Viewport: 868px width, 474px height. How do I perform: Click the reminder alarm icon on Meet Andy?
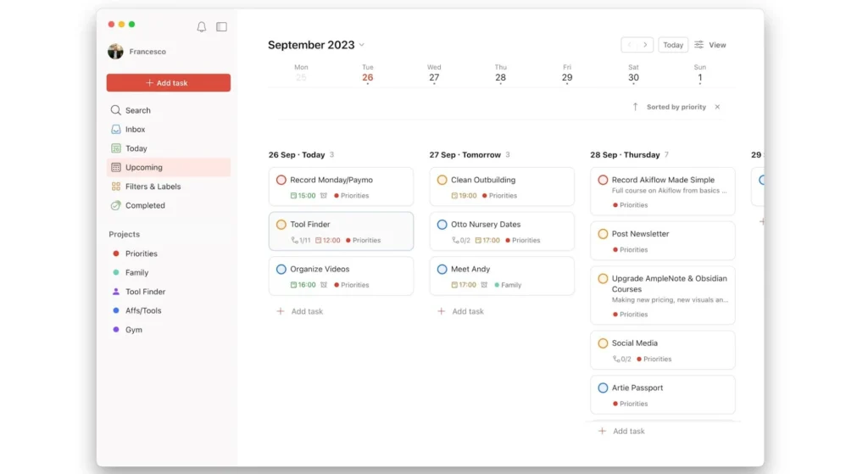[x=484, y=285]
